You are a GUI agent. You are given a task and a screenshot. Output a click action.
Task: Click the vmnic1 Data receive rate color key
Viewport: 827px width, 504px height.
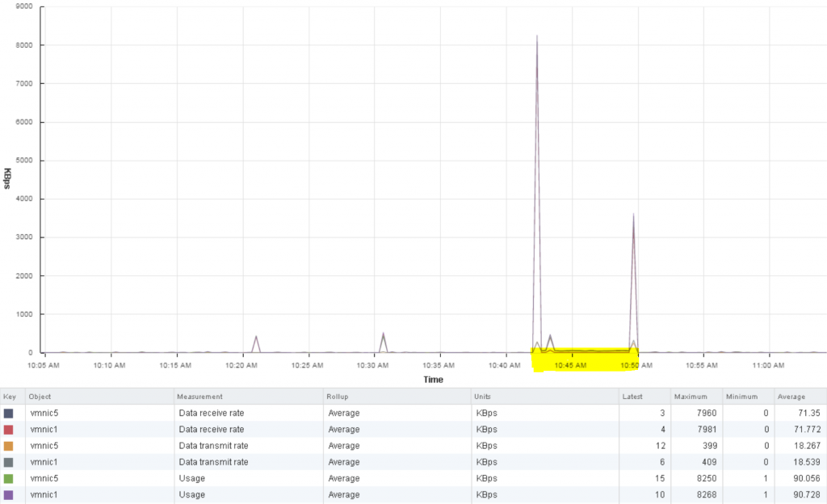coord(8,430)
